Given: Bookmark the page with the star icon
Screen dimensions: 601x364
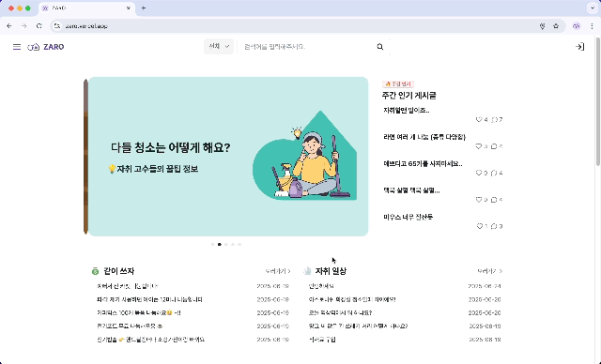Looking at the screenshot, I should (x=556, y=26).
